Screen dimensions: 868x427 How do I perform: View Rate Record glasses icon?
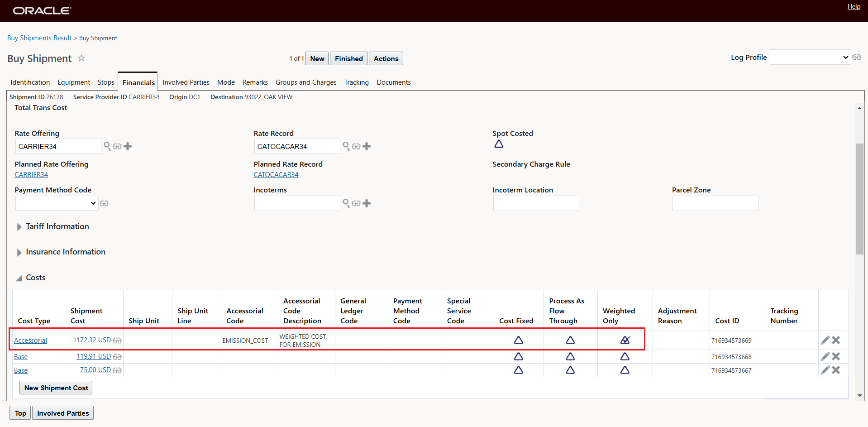tap(356, 146)
